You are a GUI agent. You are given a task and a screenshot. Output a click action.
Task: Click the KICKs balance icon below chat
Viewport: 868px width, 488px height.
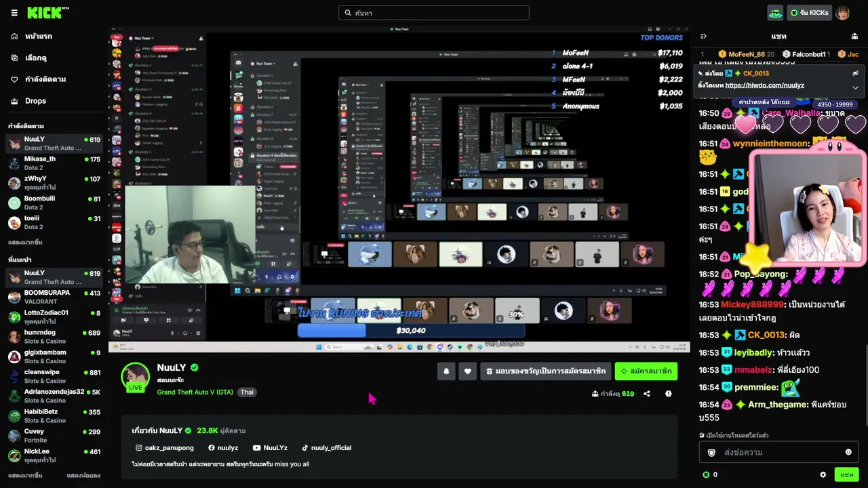706,475
